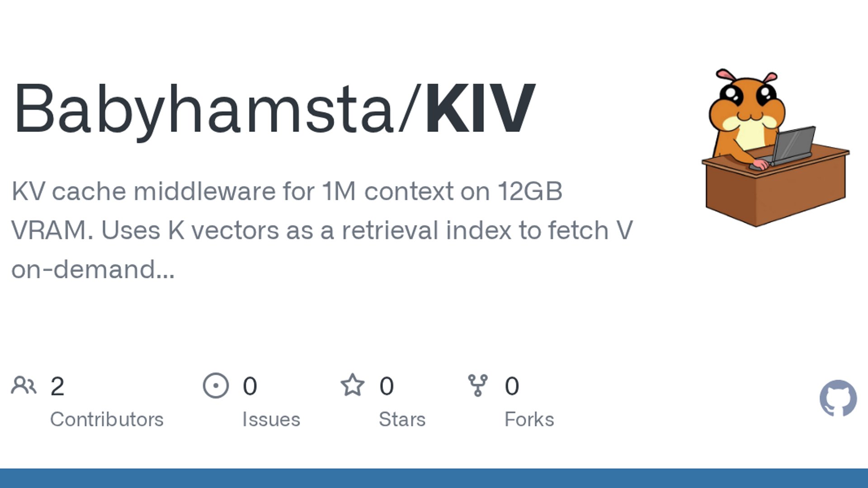Click the issues circle-dot icon
This screenshot has height=488, width=868.
216,385
